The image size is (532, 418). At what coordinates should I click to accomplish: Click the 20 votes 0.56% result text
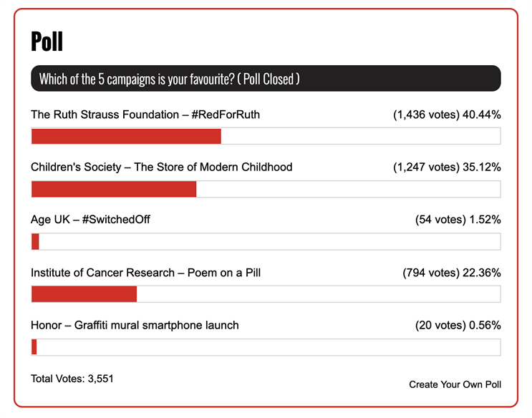pos(458,325)
